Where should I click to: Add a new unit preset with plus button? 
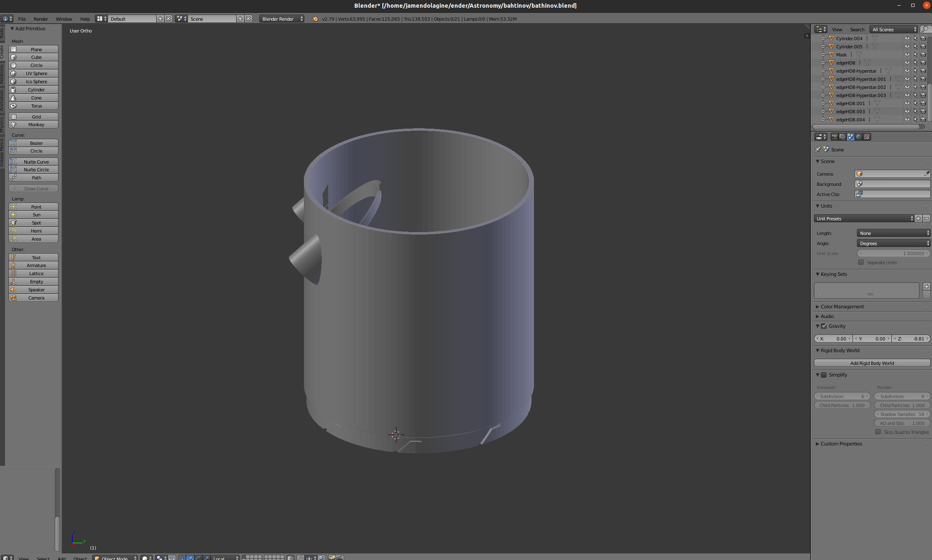[x=918, y=218]
